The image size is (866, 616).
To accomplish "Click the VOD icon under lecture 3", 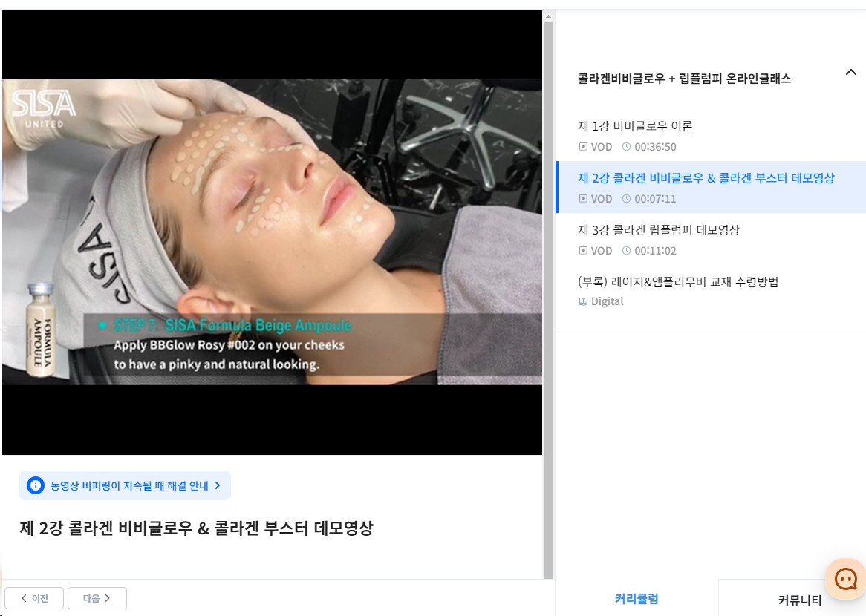I will (x=583, y=251).
